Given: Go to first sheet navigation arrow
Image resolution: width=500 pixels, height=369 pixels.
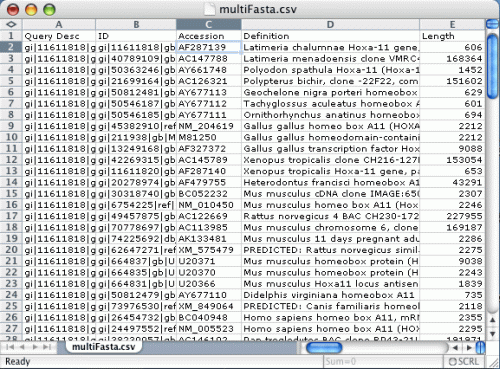Looking at the screenshot, I should (10, 347).
